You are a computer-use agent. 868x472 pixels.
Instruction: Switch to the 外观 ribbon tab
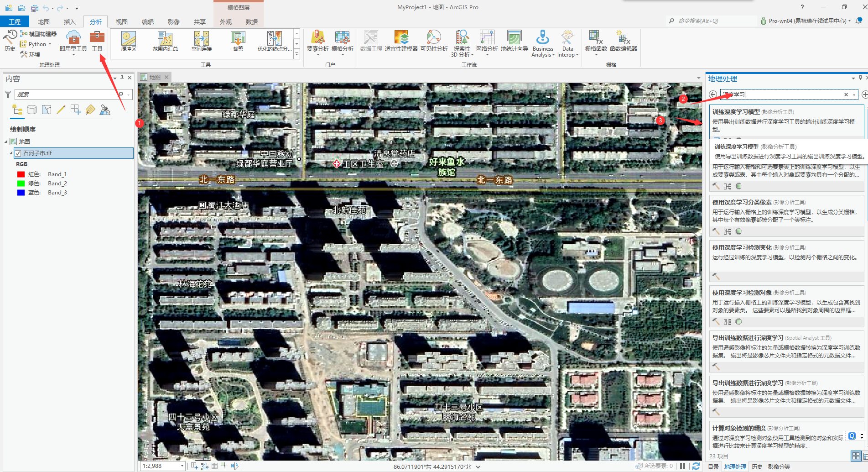click(226, 21)
